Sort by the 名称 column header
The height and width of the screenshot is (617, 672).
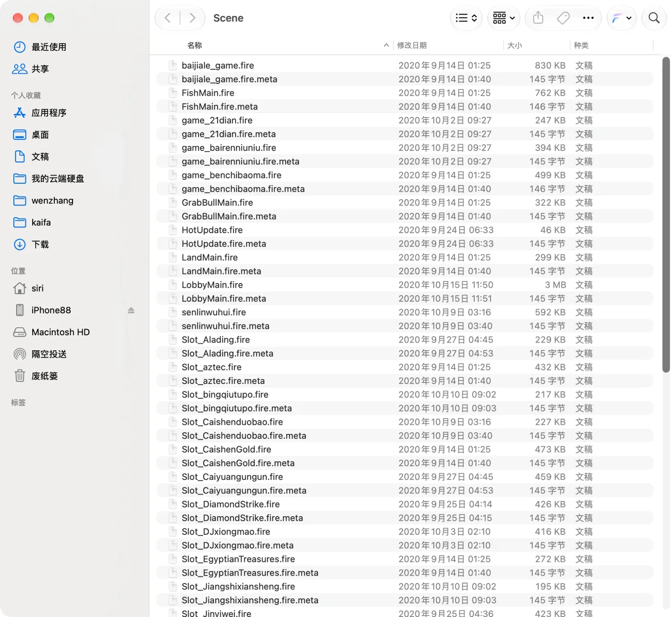(x=194, y=45)
